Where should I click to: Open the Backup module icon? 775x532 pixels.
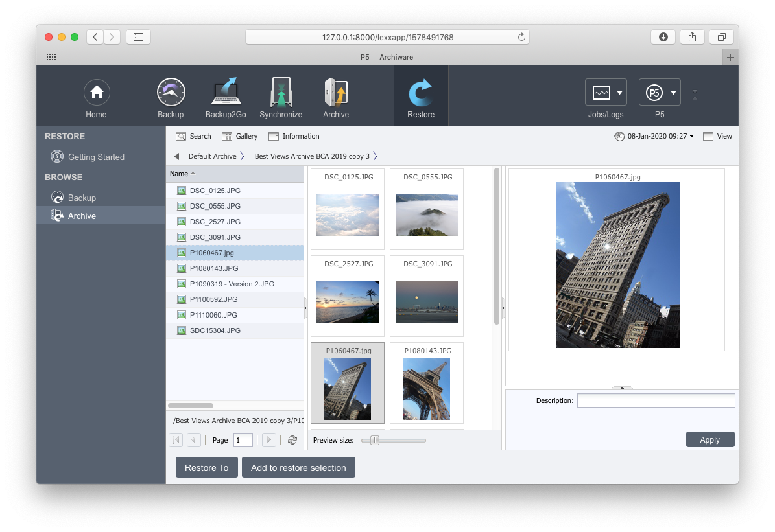[171, 93]
